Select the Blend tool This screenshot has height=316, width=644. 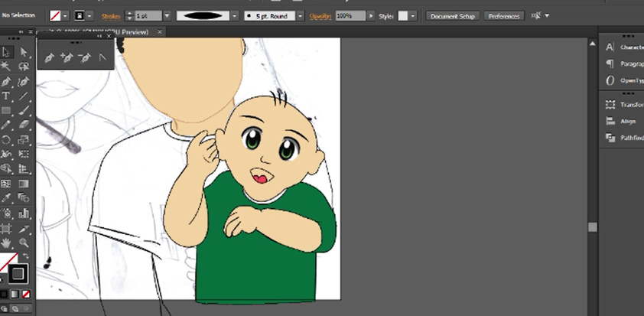click(x=24, y=198)
